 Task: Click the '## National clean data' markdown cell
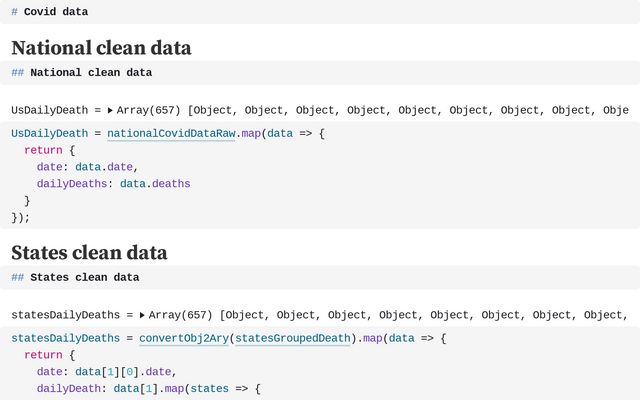[x=320, y=73]
